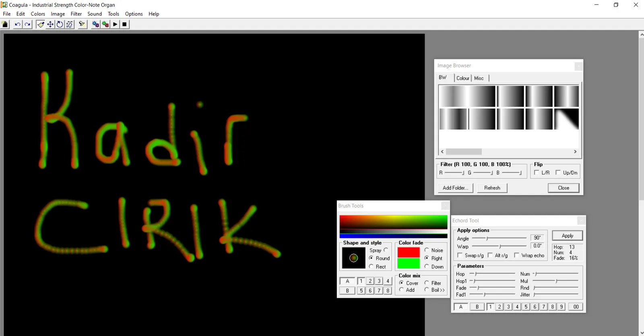644x336 pixels.
Task: Click the Image Browser left scroll arrow
Action: (x=442, y=152)
